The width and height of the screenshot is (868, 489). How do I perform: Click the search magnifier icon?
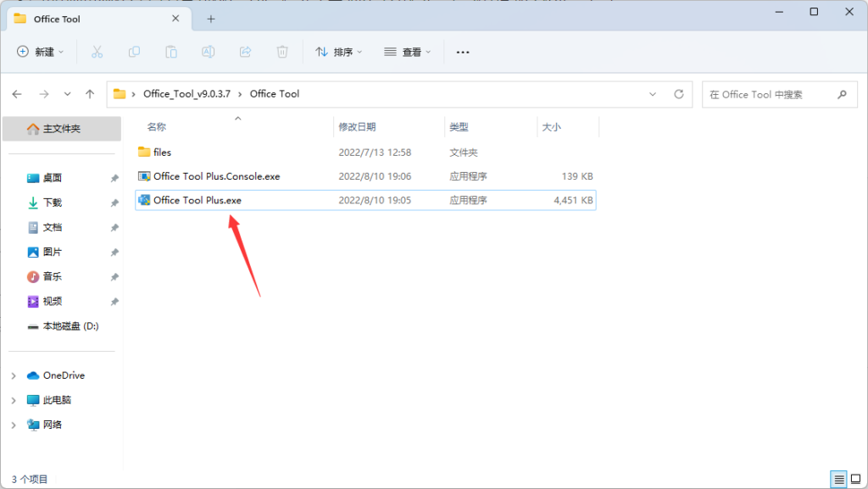click(842, 95)
